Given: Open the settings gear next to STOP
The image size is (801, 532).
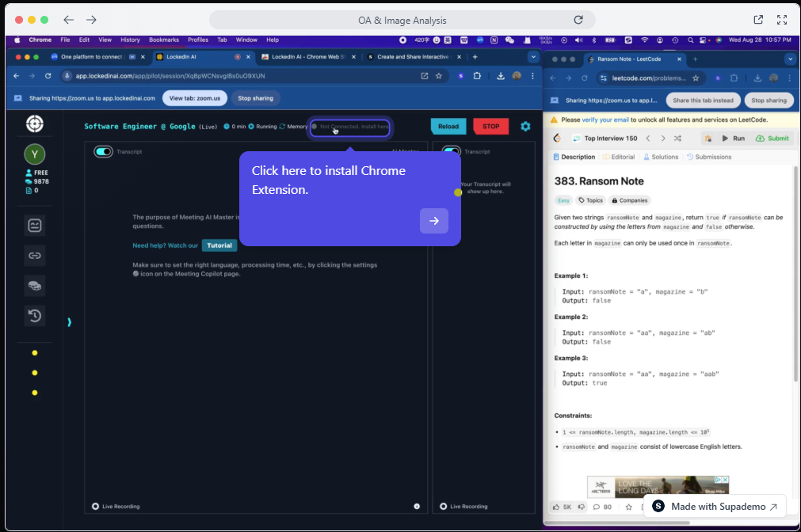Looking at the screenshot, I should pyautogui.click(x=525, y=126).
